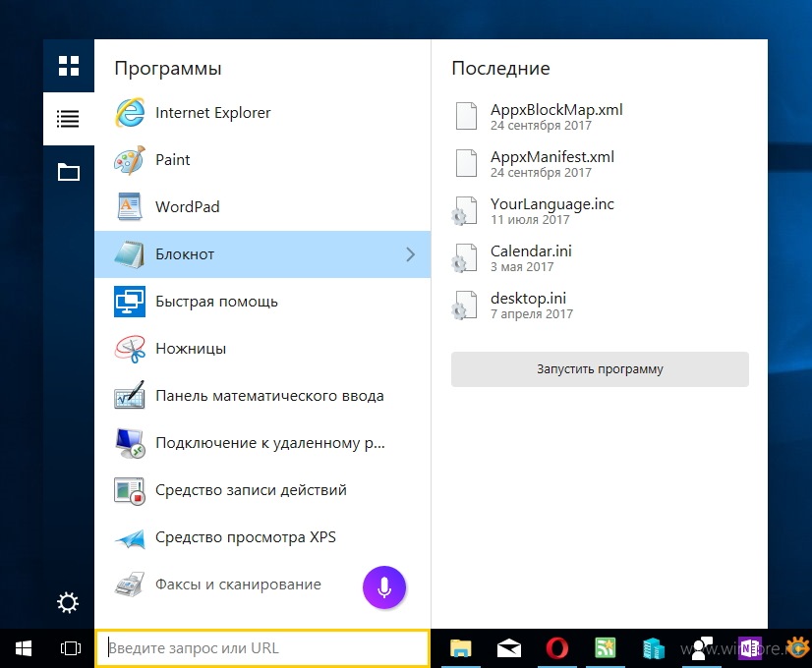812x668 pixels.
Task: Click the Internet Explorer icon
Action: click(x=130, y=112)
